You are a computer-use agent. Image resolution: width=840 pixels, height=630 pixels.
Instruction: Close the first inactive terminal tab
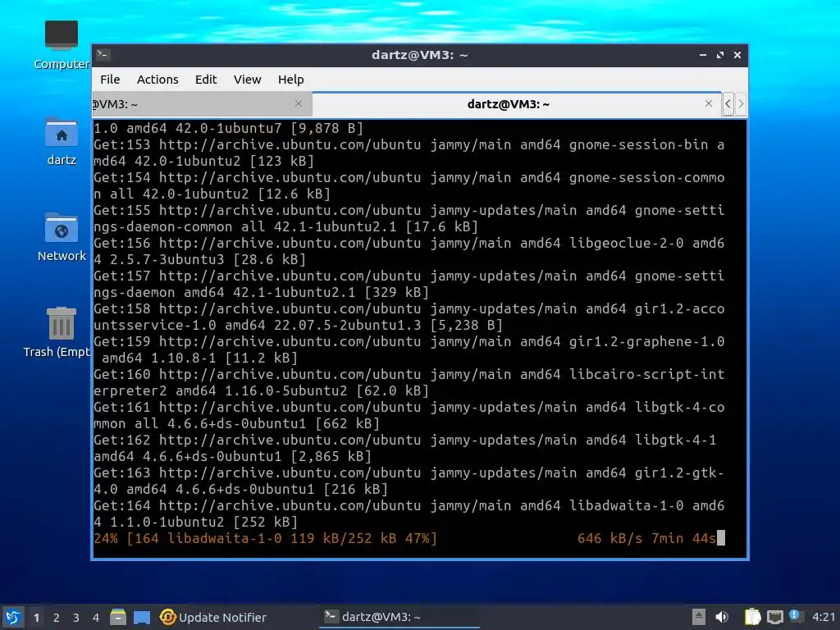299,103
